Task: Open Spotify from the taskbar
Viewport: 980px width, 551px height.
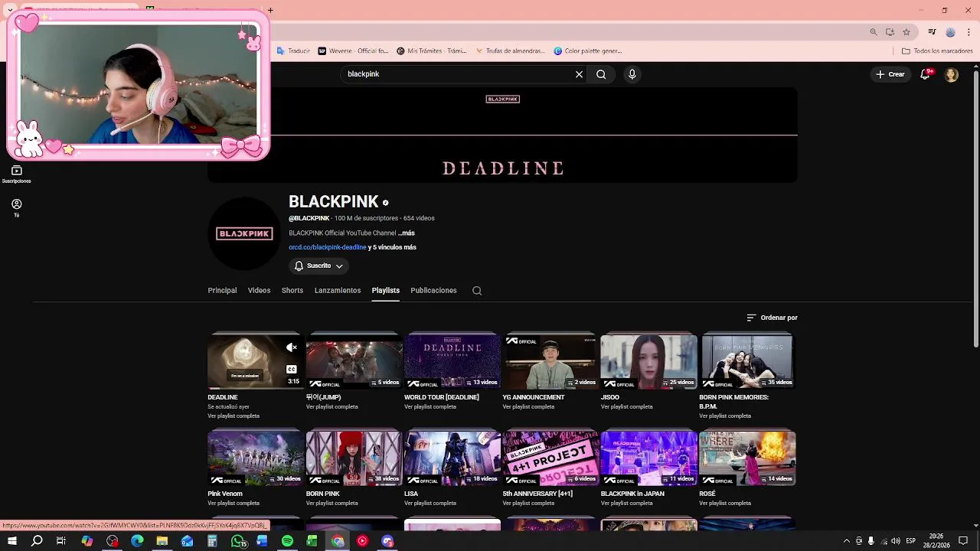Action: [287, 541]
